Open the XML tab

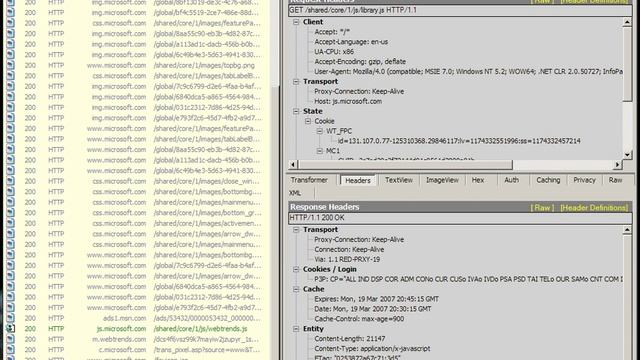point(295,193)
